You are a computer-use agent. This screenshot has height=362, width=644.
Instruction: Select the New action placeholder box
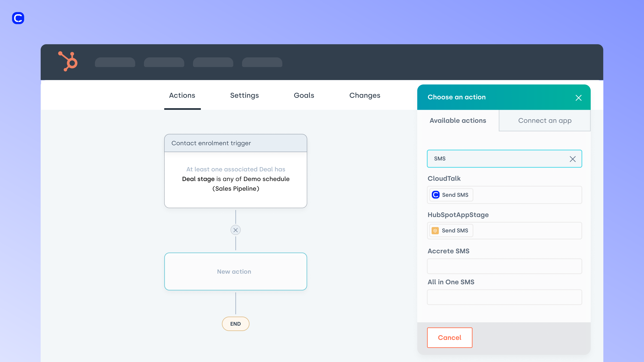pos(235,271)
